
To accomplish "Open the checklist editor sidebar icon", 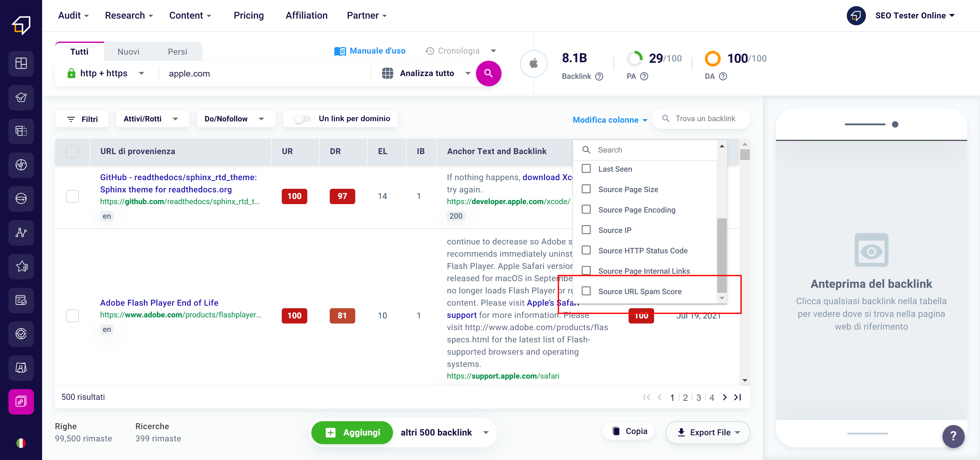I will point(21,300).
